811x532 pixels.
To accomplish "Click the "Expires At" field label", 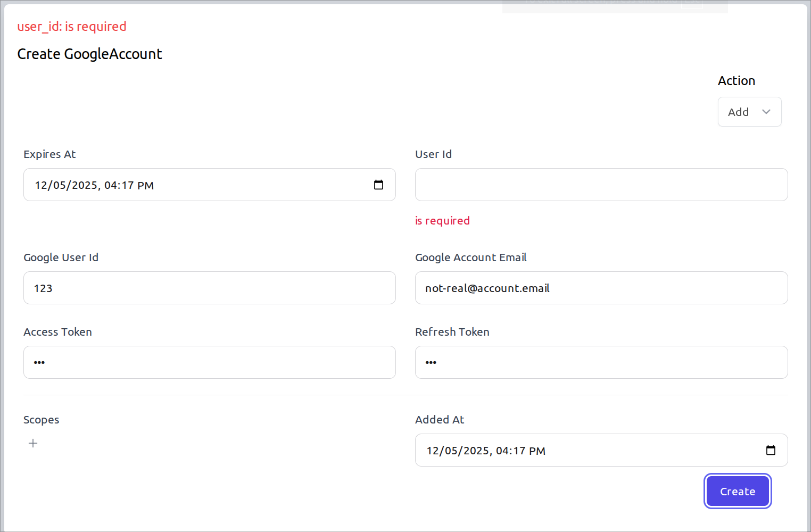I will (49, 154).
